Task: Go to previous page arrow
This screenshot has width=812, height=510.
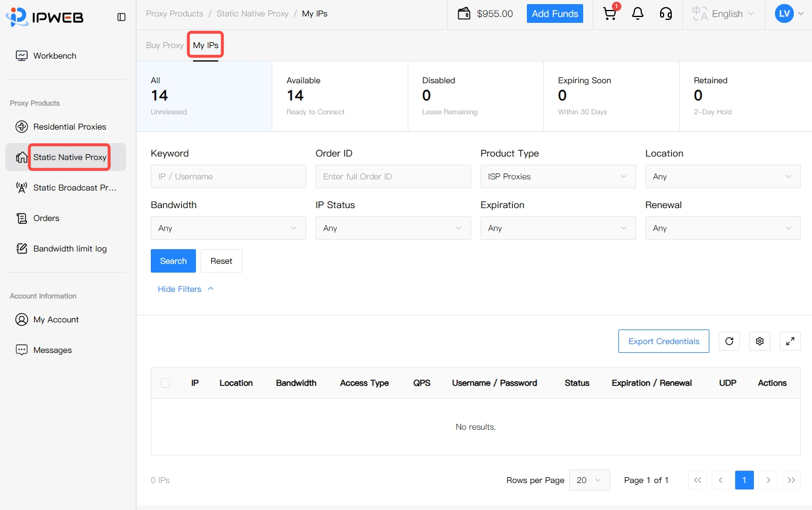Action: [721, 480]
